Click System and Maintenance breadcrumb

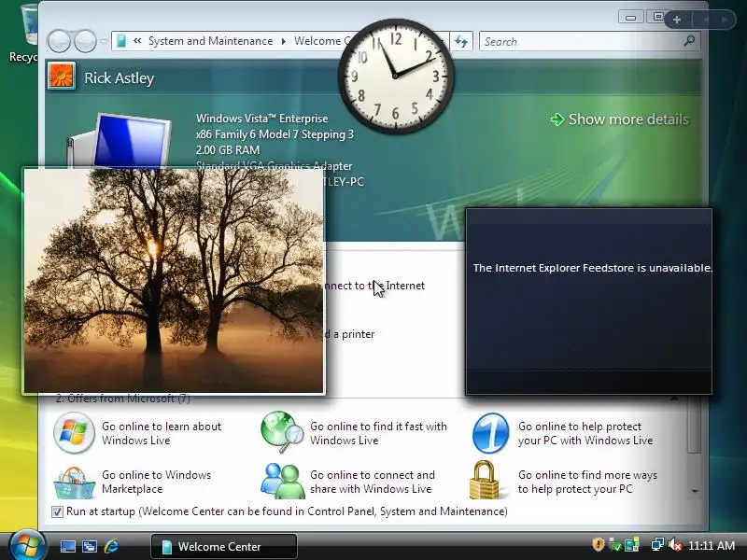210,41
